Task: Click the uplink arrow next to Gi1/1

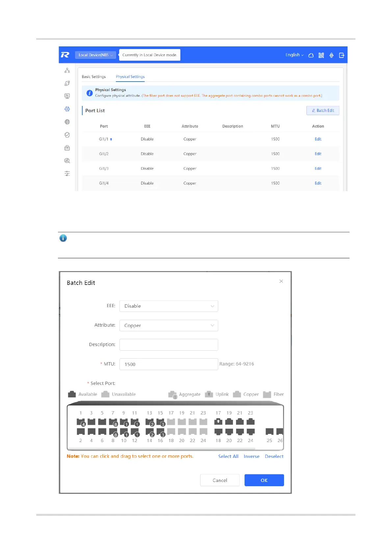Action: tap(111, 139)
